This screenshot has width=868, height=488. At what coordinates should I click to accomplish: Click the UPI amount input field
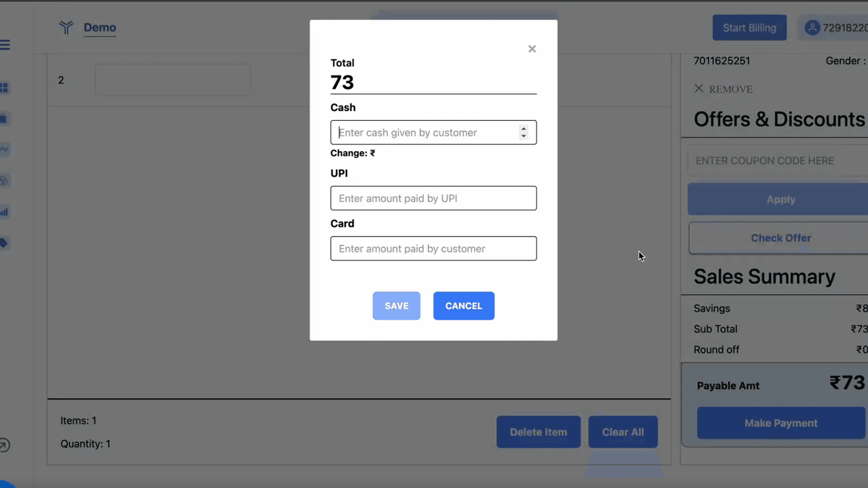433,198
